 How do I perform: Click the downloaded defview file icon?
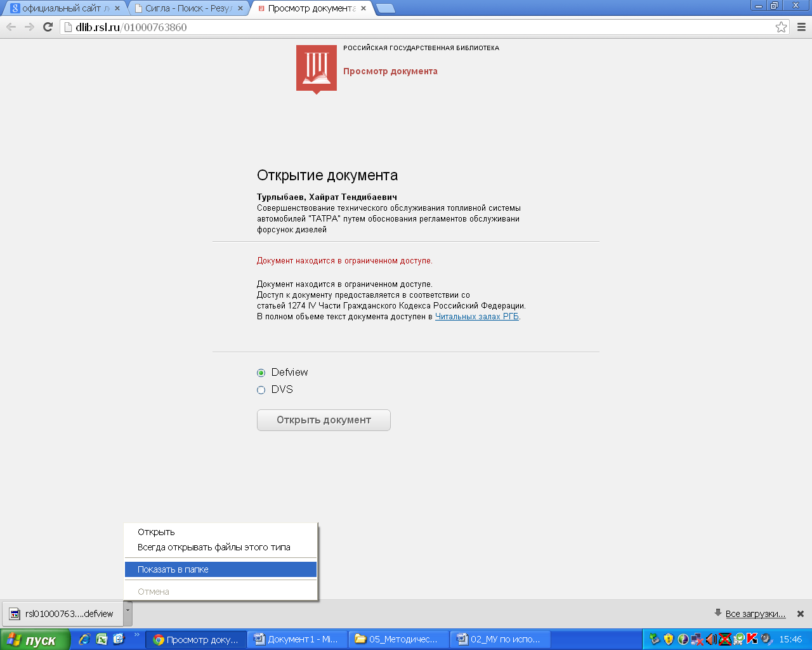click(15, 614)
